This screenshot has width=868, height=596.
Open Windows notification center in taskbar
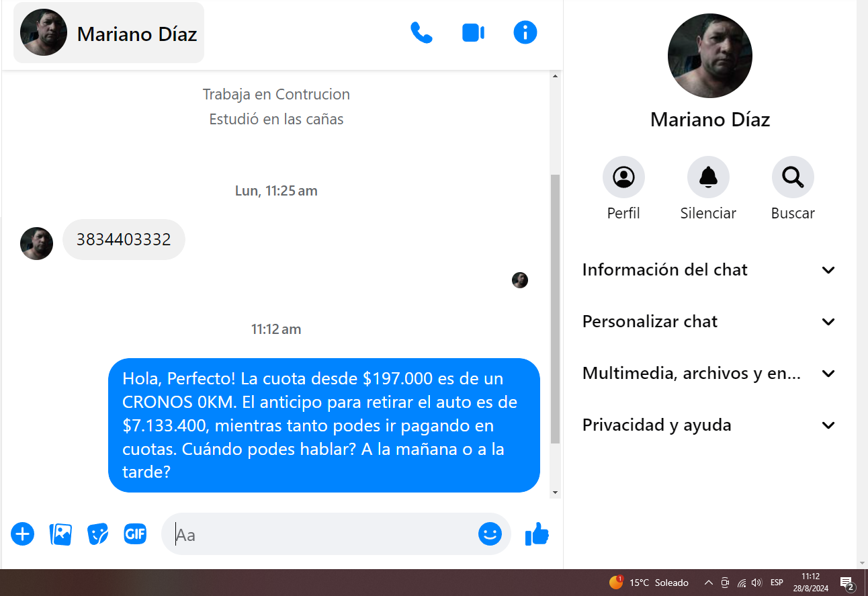pos(848,583)
